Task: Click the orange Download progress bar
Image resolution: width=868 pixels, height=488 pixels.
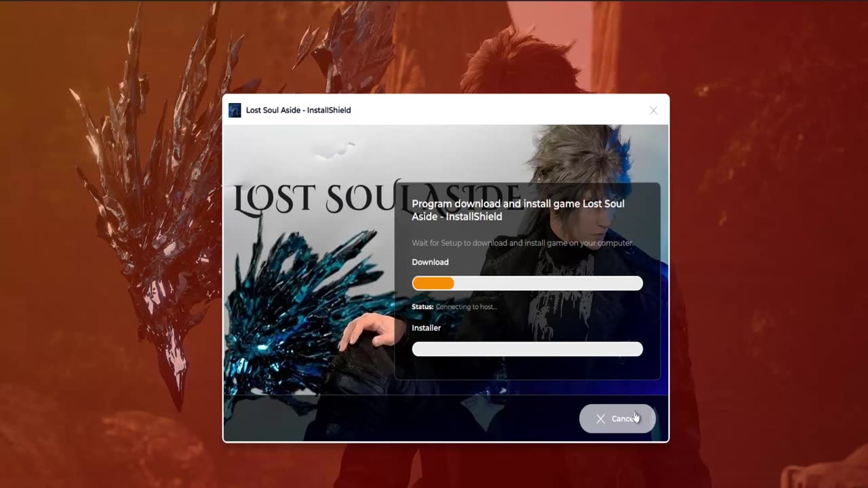Action: coord(527,283)
